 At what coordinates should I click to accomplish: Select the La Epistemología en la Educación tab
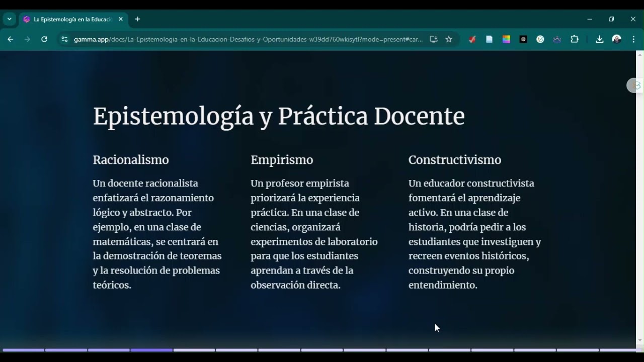click(x=73, y=19)
